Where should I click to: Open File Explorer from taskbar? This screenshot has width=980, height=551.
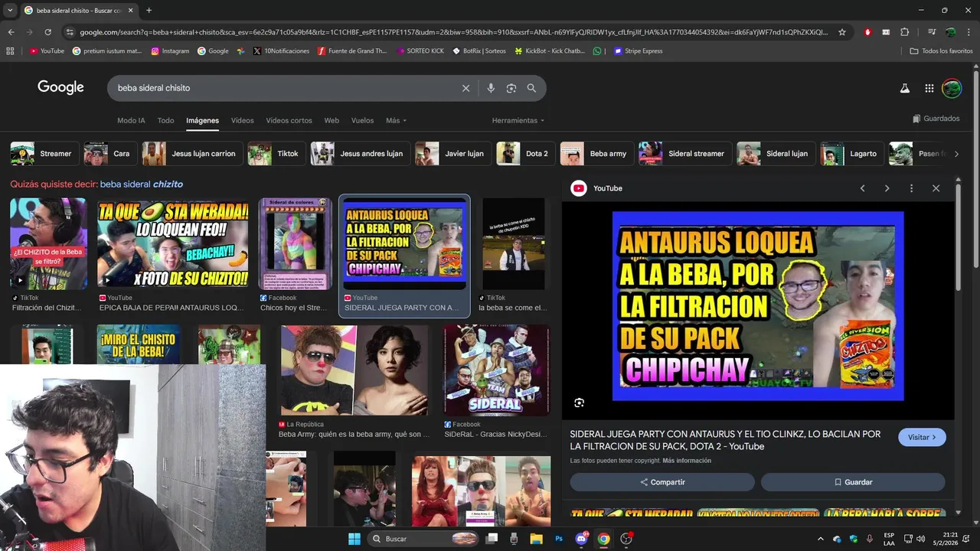[536, 539]
